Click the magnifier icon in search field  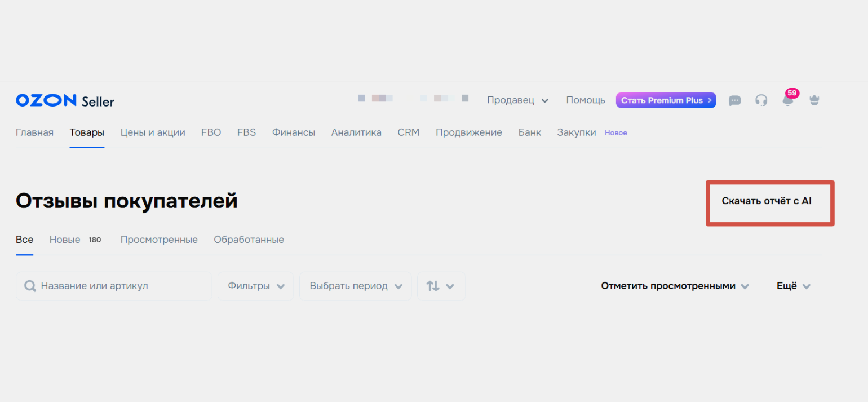point(30,286)
